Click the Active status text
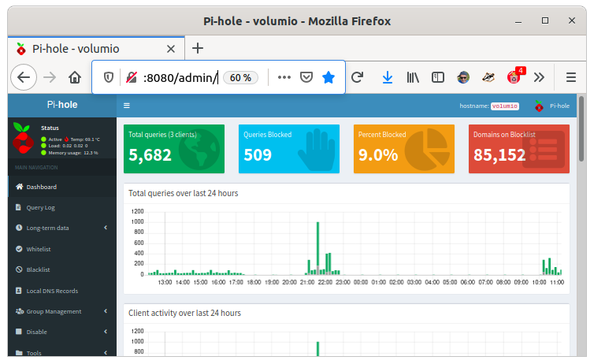Image resolution: width=594 pixels, height=364 pixels. 55,139
